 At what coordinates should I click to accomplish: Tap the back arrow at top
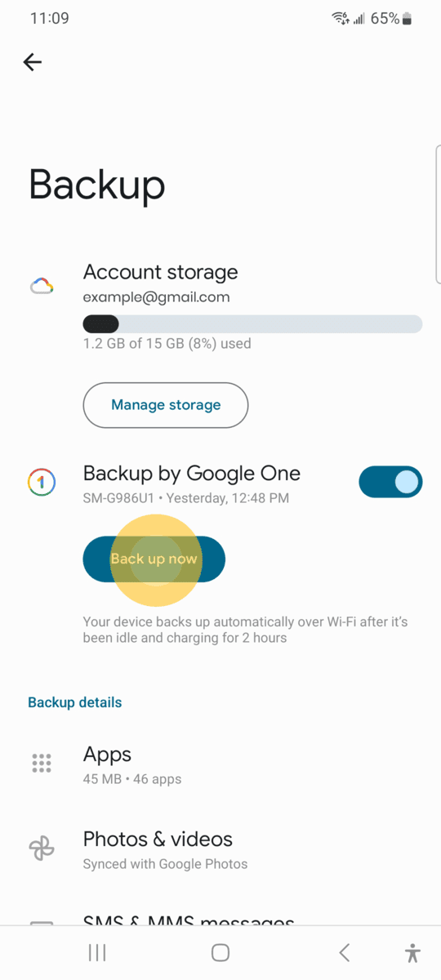[x=33, y=62]
